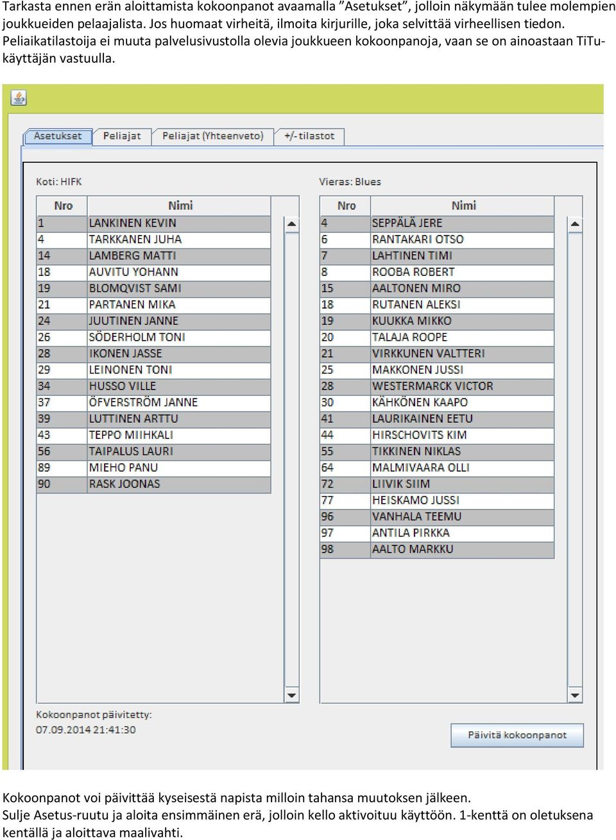Select player VIRKKUNEN VALTTERI
The width and height of the screenshot is (616, 840).
click(x=437, y=354)
